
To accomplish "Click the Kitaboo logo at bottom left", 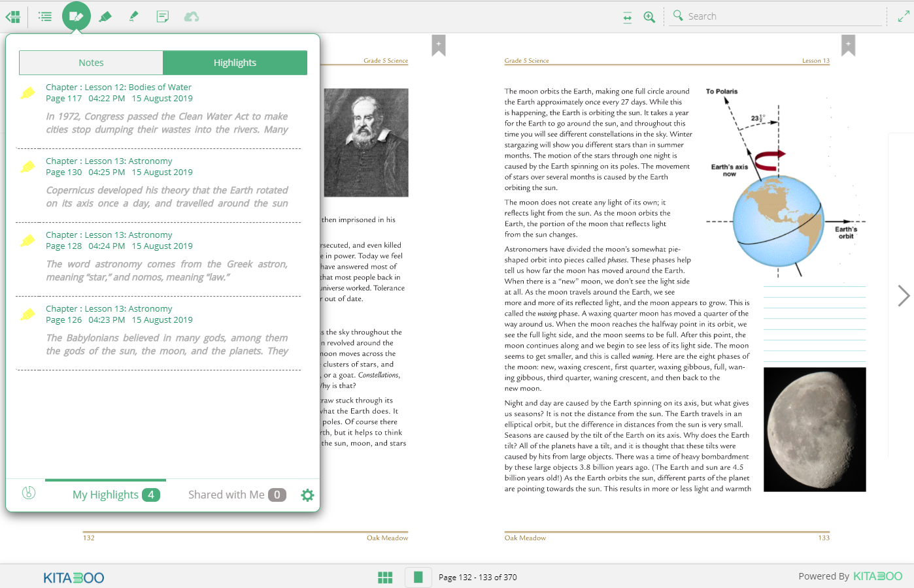I will (74, 578).
